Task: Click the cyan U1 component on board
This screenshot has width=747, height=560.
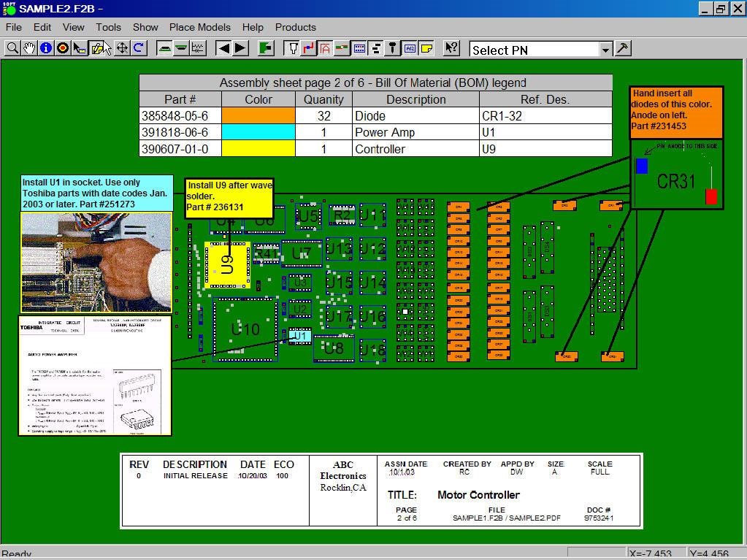Action: pos(300,336)
